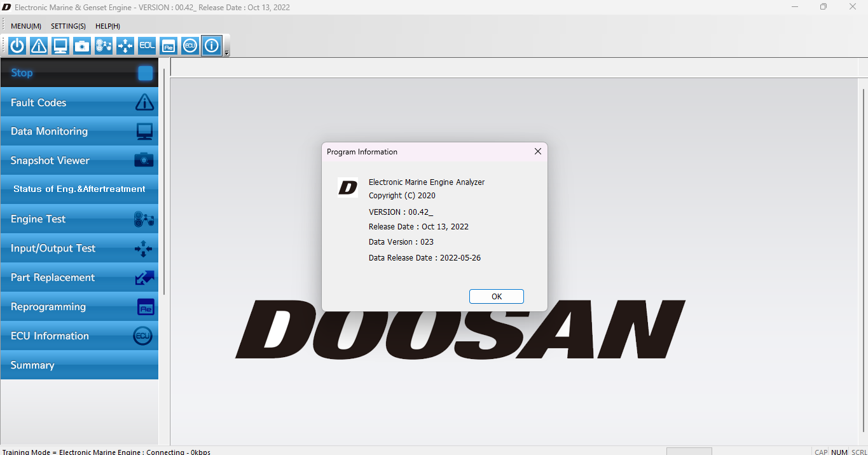Open Reprogramming from the sidebar
Image resolution: width=868 pixels, height=455 pixels.
79,307
